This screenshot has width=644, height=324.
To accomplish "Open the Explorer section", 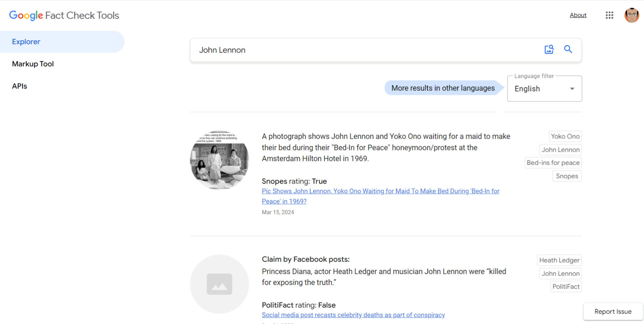I will 62,42.
